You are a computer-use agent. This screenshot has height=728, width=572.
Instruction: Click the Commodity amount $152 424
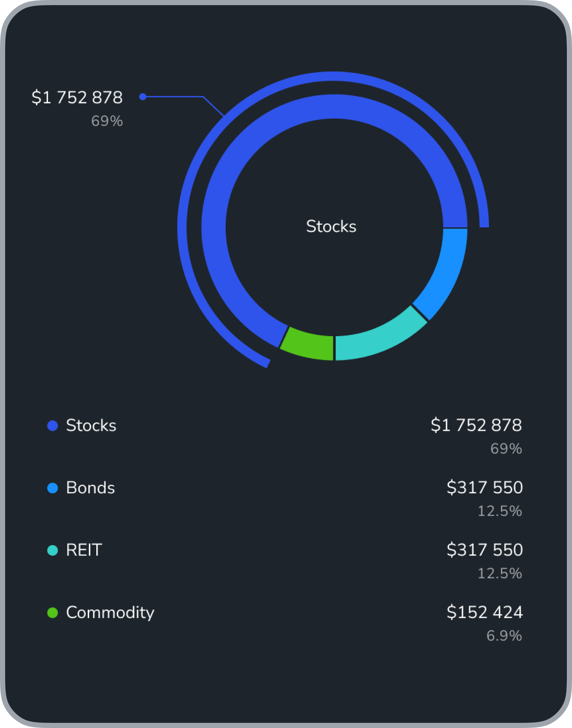pyautogui.click(x=485, y=612)
